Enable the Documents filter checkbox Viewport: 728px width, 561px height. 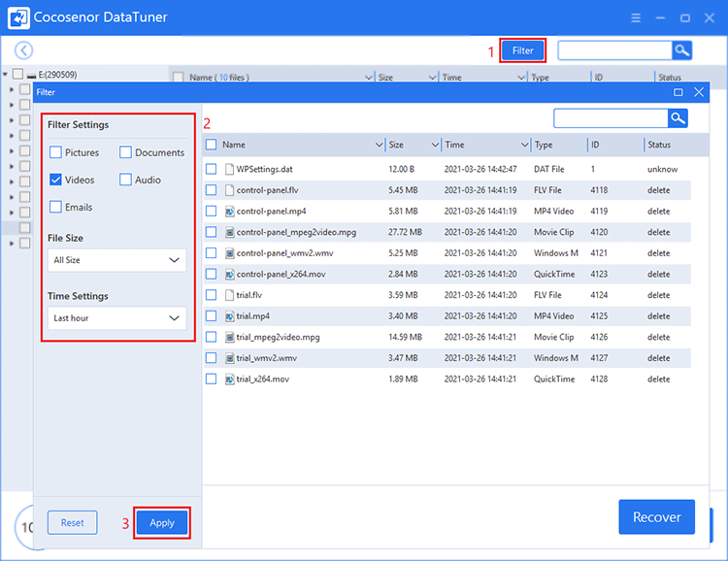click(125, 152)
